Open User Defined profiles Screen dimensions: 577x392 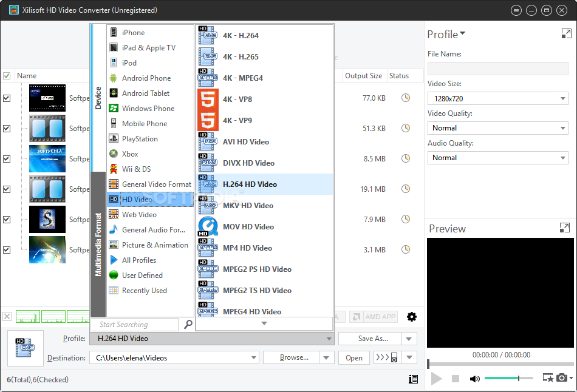tap(150, 275)
